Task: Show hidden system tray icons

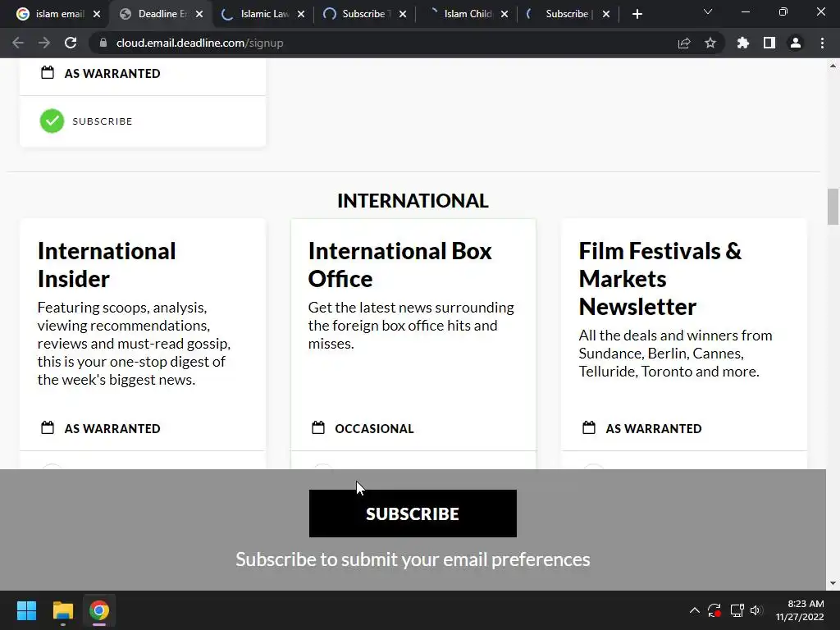Action: [x=694, y=610]
